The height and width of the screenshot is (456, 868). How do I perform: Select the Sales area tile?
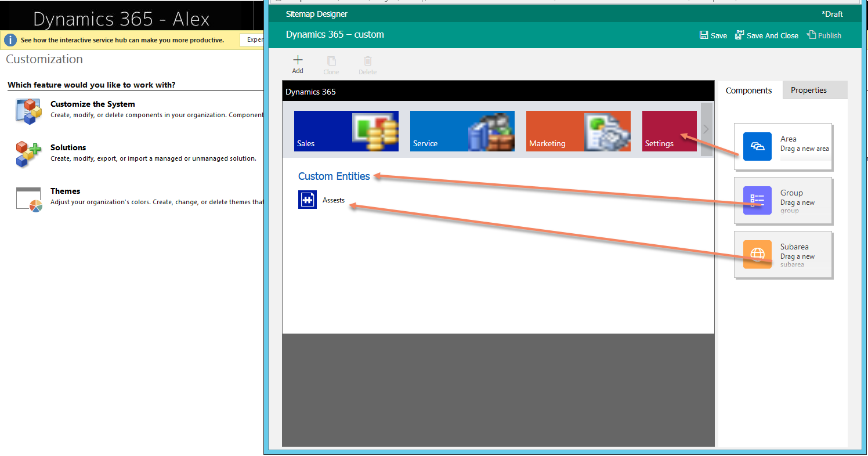346,131
